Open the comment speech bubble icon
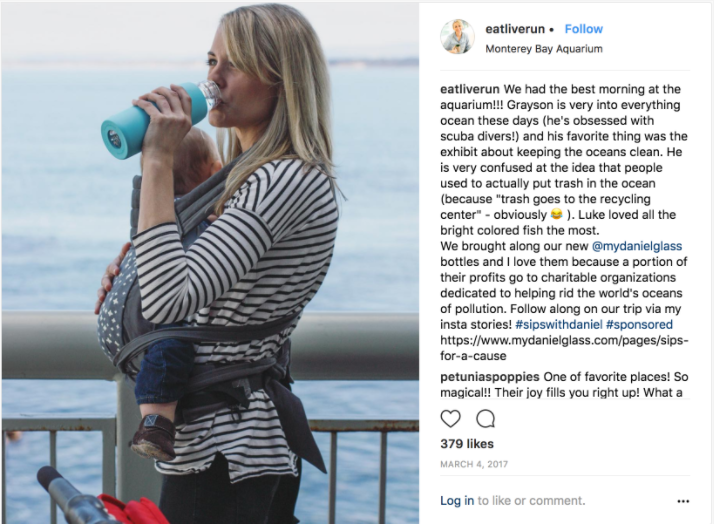 click(x=485, y=418)
